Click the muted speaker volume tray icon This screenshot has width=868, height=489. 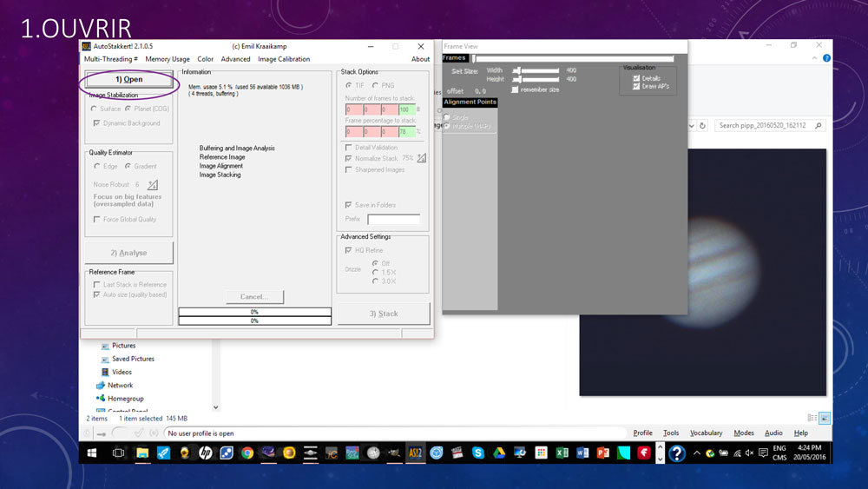coord(750,453)
